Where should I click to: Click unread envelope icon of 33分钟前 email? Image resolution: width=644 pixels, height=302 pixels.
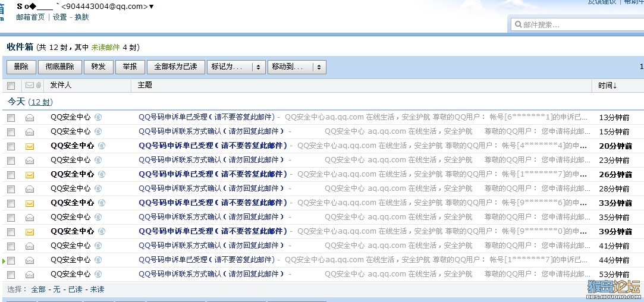tap(30, 203)
